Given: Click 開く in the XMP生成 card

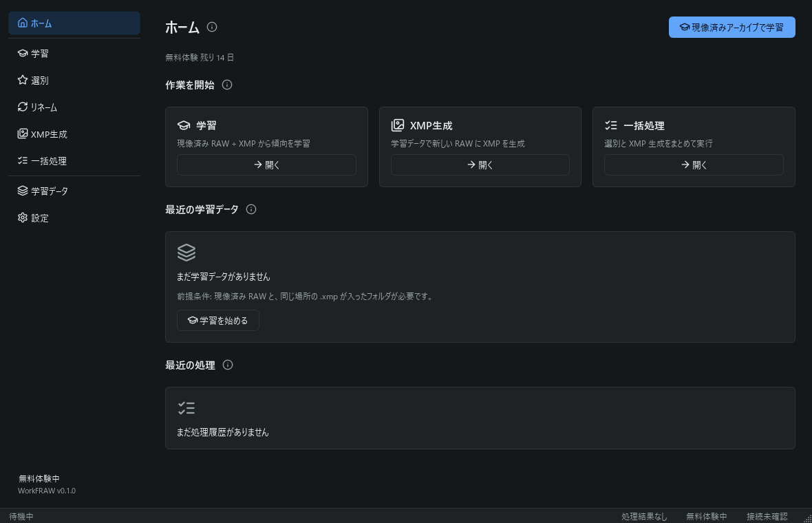Looking at the screenshot, I should [x=480, y=164].
